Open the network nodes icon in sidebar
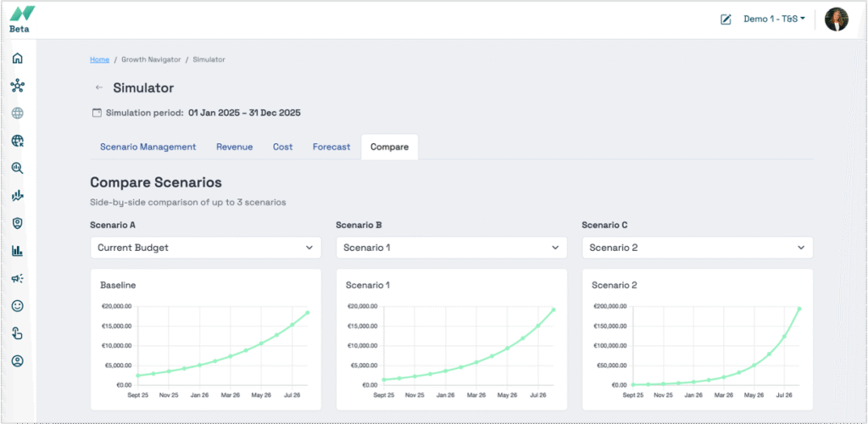The image size is (868, 424). (18, 86)
